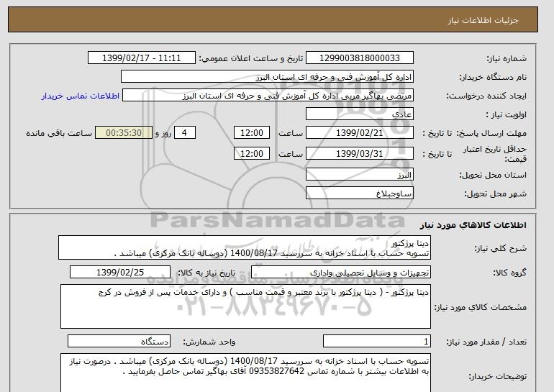
Task: Click the label نام دستگاه خریدار
Action: [493, 77]
